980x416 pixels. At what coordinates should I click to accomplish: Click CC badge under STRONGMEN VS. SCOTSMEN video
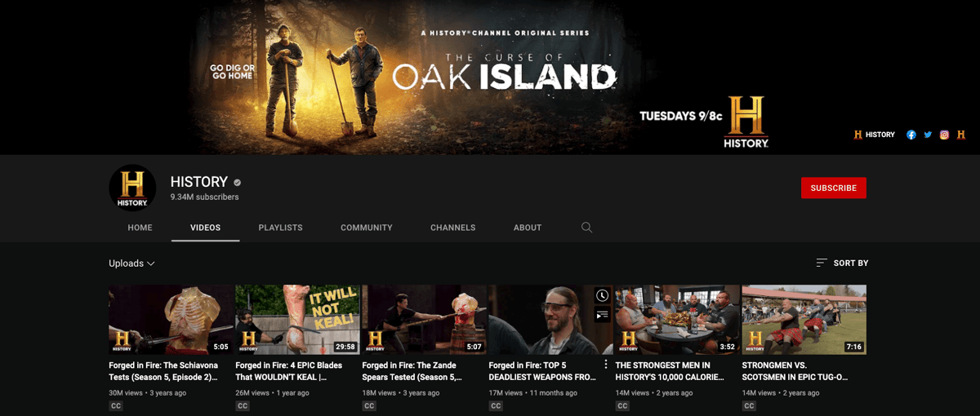click(749, 405)
